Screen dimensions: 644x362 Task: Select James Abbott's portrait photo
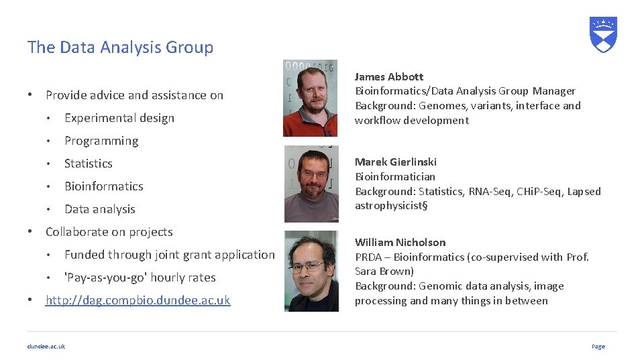tap(310, 98)
